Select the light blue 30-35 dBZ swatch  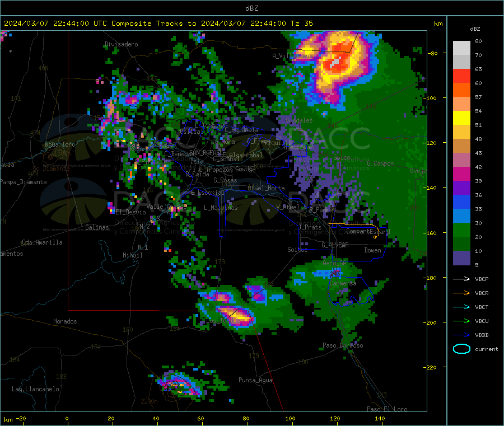pos(461,216)
